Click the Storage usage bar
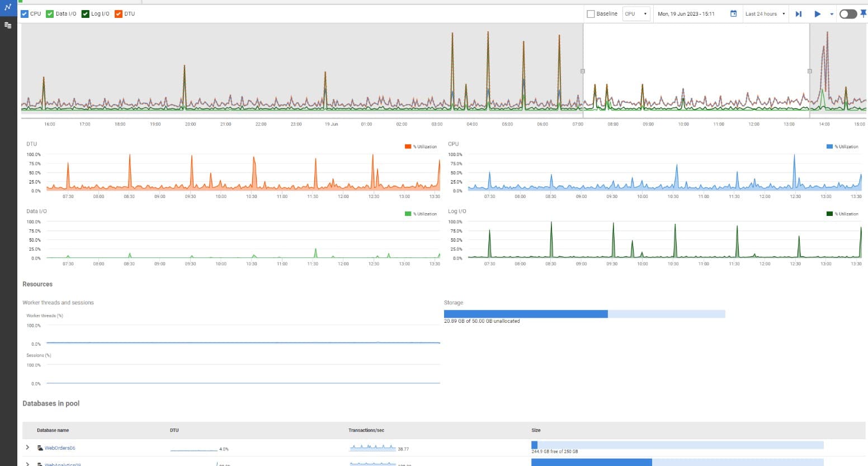 pyautogui.click(x=584, y=314)
